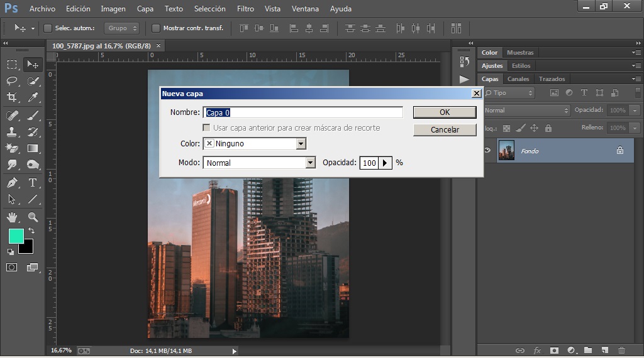Toggle Quick Mask mode

pyautogui.click(x=12, y=268)
